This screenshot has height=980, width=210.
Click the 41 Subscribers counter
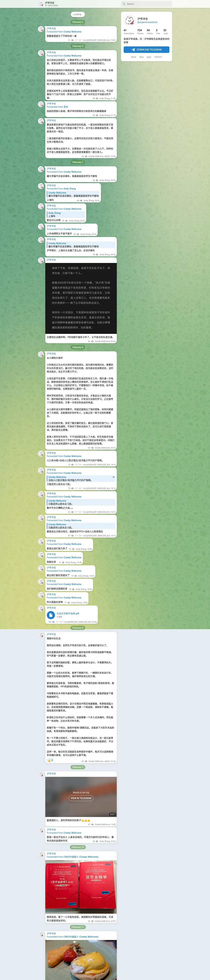(129, 32)
